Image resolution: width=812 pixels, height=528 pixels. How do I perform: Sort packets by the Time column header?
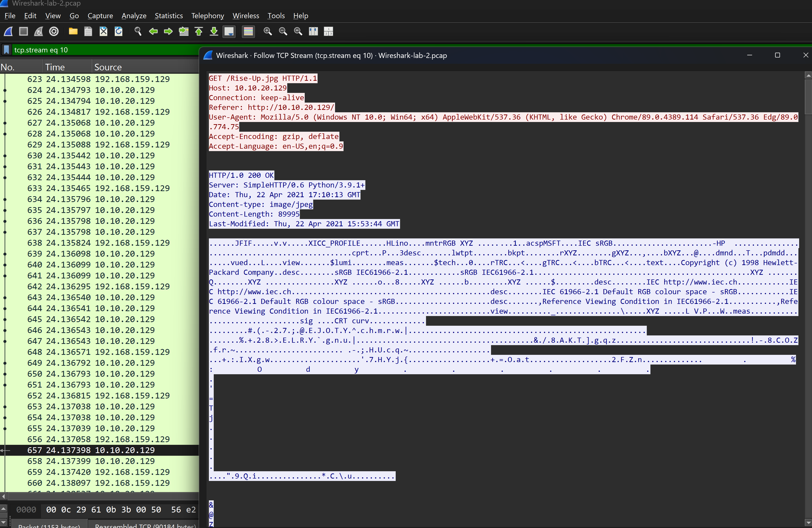tap(68, 67)
